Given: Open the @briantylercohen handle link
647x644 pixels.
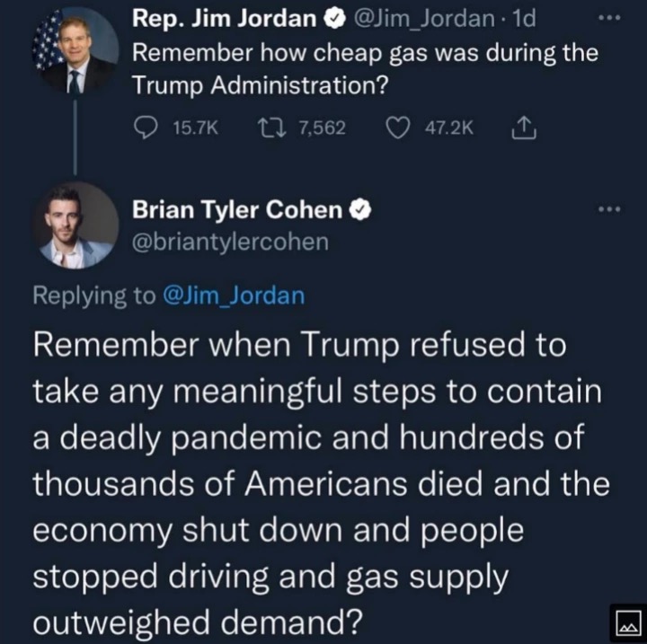Looking at the screenshot, I should point(231,242).
